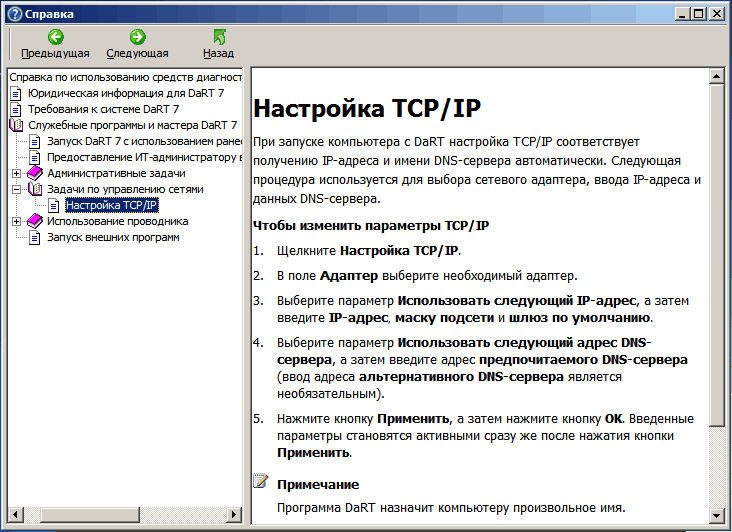This screenshot has width=732, height=532.
Task: Click the note icon beside Примечание
Action: coord(260,481)
